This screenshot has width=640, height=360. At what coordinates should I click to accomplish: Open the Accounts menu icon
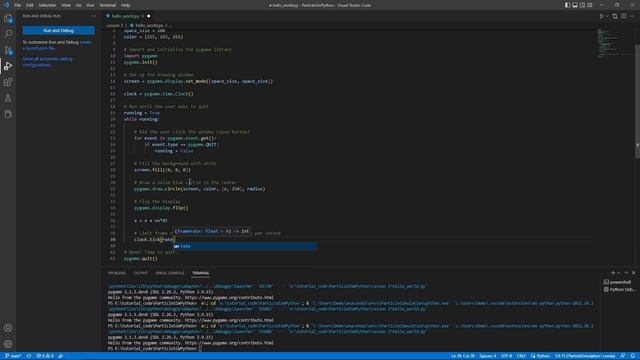pyautogui.click(x=8, y=328)
